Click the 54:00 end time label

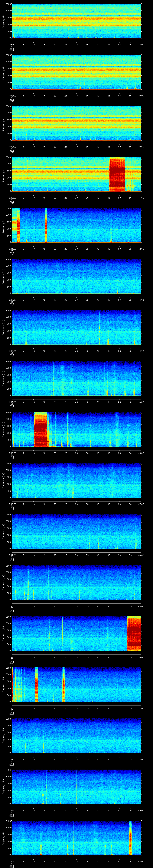pos(141,861)
